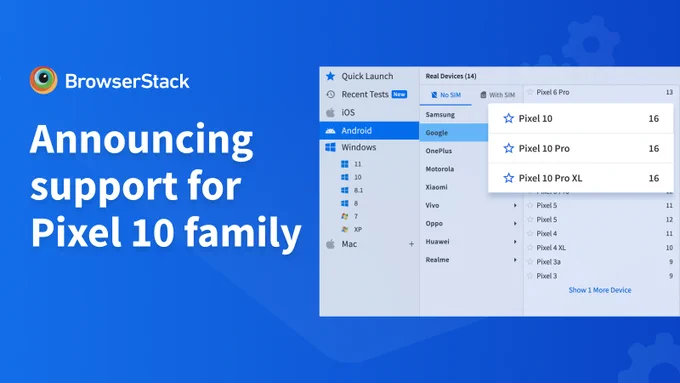Click the Quick Launch star icon
Image resolution: width=680 pixels, height=383 pixels.
pyautogui.click(x=330, y=76)
